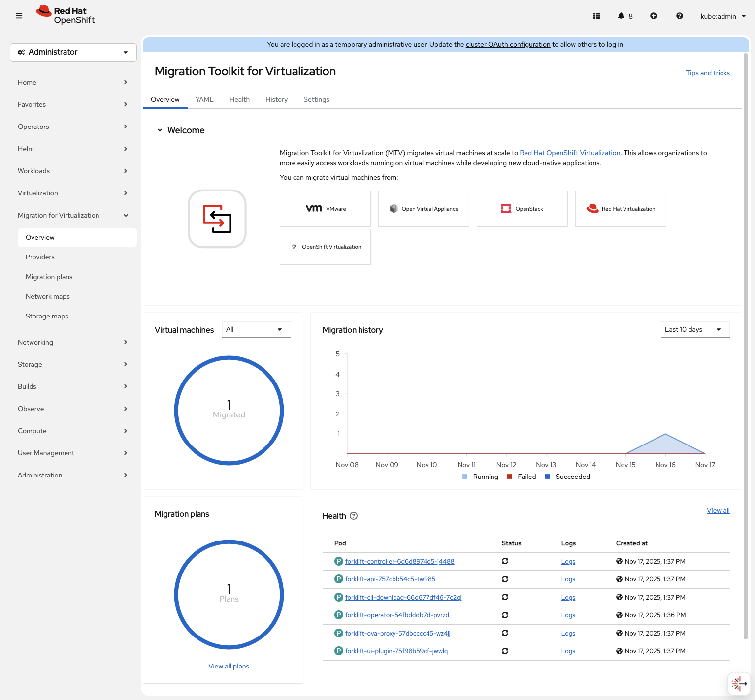Collapse the Welcome section
755x700 pixels.
click(160, 130)
